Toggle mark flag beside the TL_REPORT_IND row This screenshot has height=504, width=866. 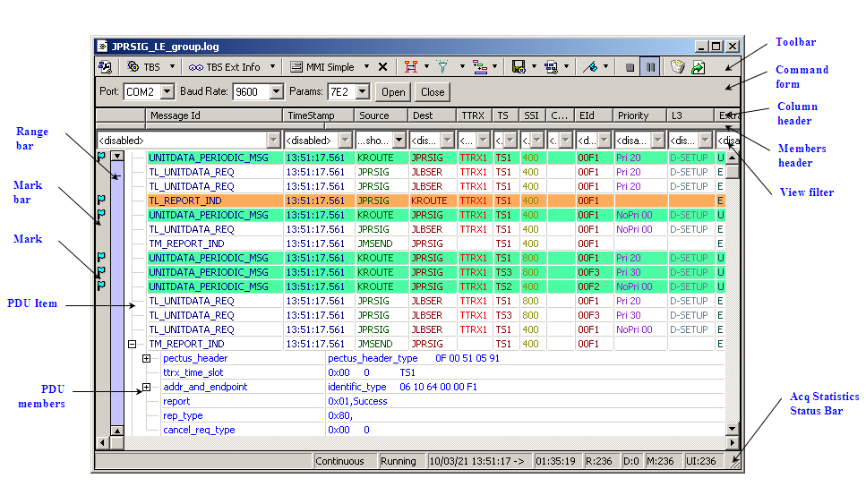[101, 201]
